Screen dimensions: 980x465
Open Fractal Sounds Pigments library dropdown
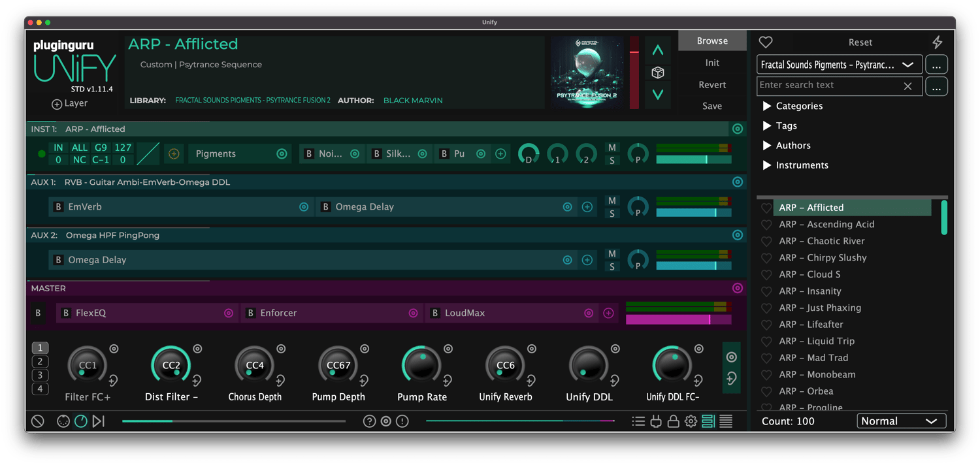click(840, 65)
